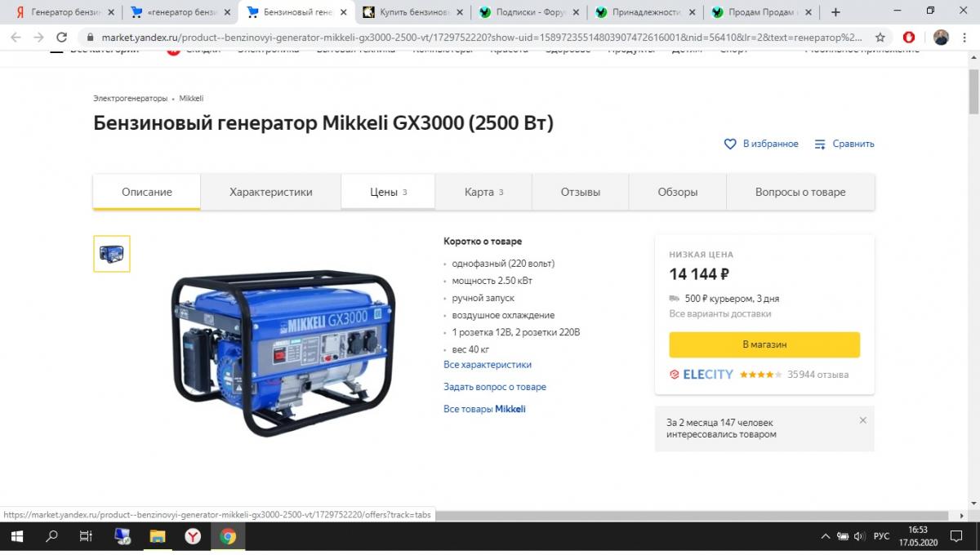The width and height of the screenshot is (980, 555).
Task: Open Windows search magnifier icon
Action: (x=51, y=536)
